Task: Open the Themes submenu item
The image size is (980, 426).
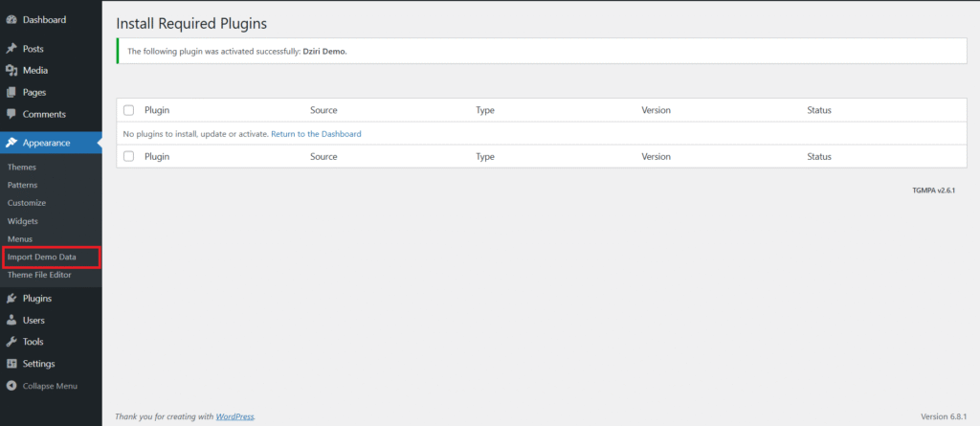Action: 22,167
